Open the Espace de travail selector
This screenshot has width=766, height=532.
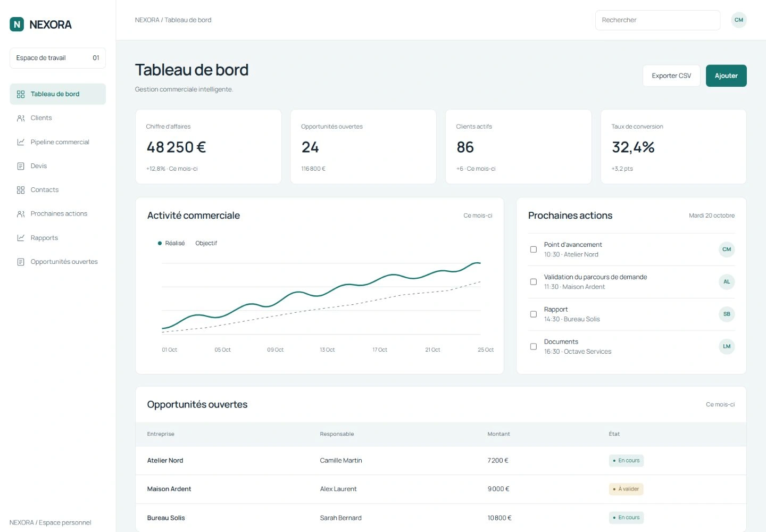coord(57,58)
